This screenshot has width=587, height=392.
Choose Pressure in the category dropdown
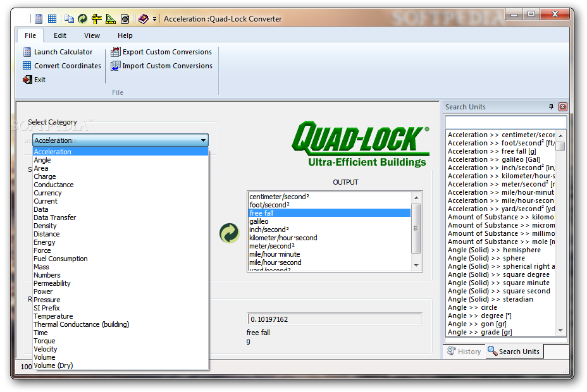(x=121, y=300)
